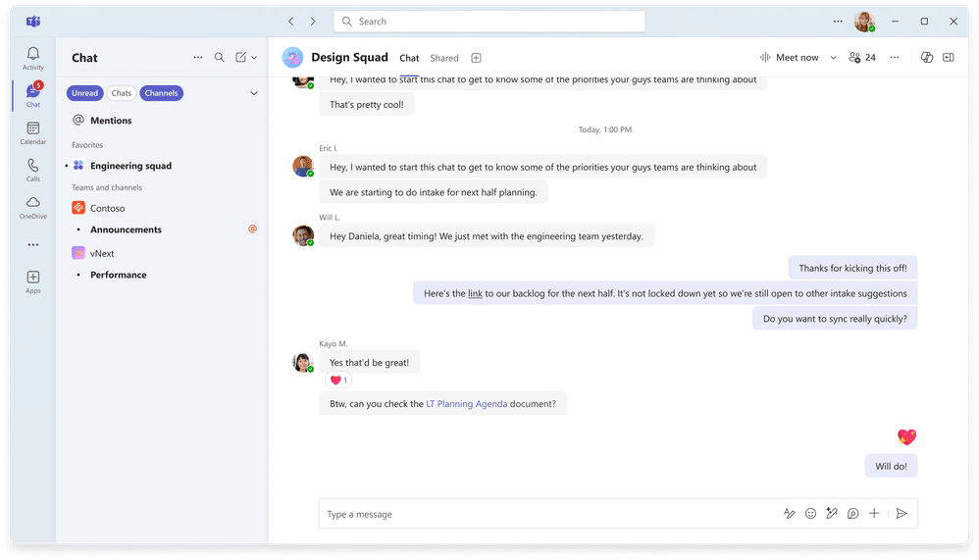Open text formatting options in the compose box
This screenshot has height=560, width=979.
[789, 514]
